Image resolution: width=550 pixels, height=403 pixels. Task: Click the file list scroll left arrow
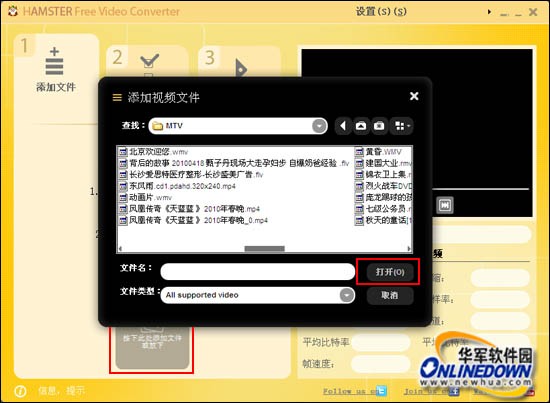pos(120,249)
